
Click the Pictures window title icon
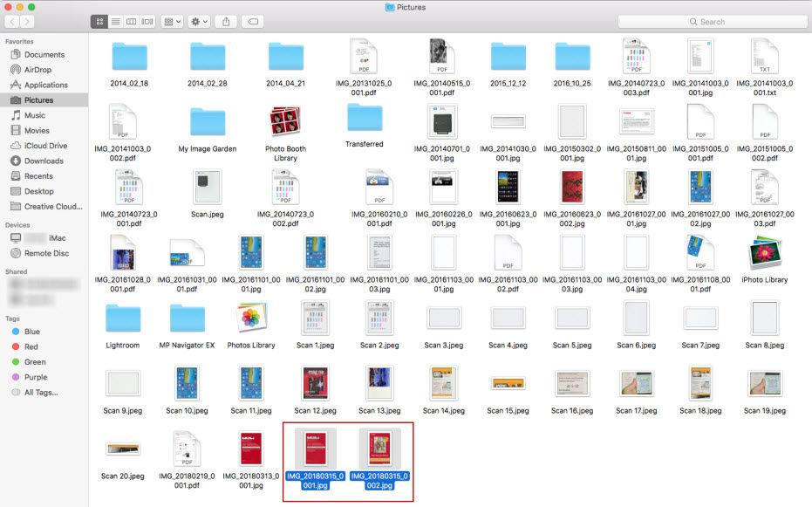click(390, 7)
